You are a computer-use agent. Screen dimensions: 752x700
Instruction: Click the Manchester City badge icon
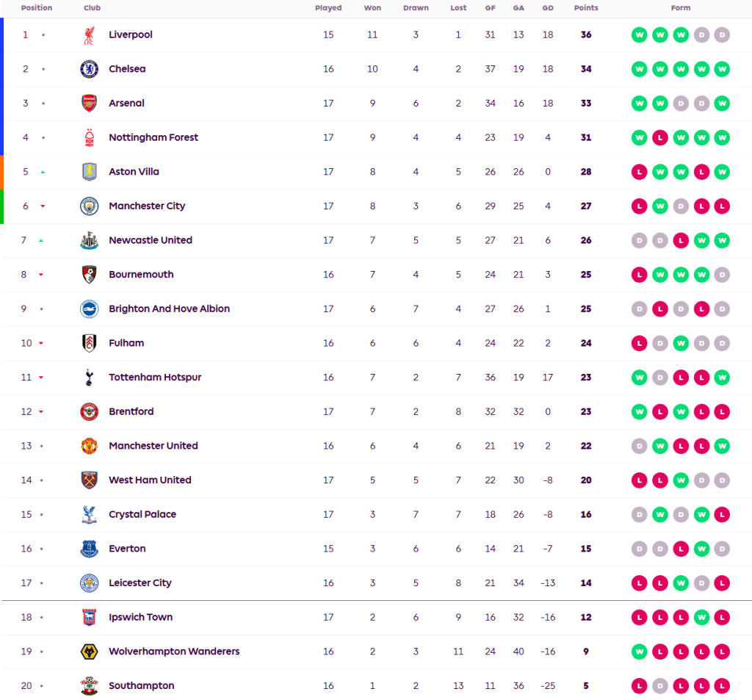coord(89,206)
